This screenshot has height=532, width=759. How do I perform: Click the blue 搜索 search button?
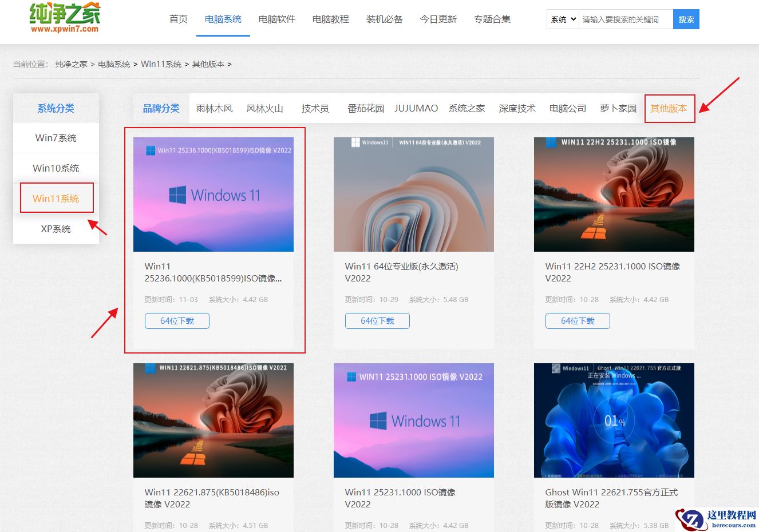685,19
